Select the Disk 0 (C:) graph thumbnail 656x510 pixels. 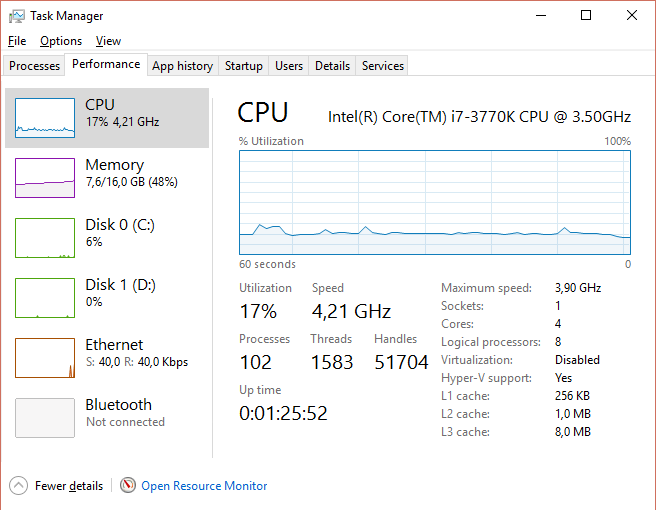pos(45,238)
